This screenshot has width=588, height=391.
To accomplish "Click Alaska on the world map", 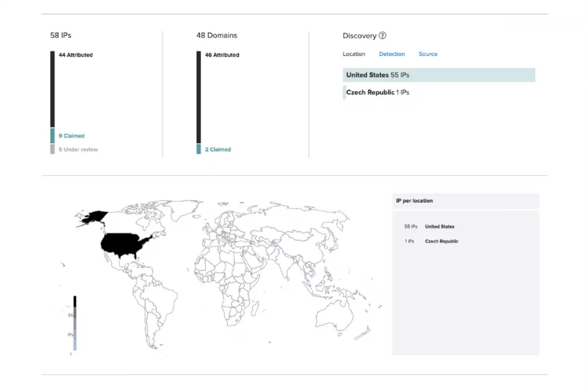I will [x=92, y=218].
